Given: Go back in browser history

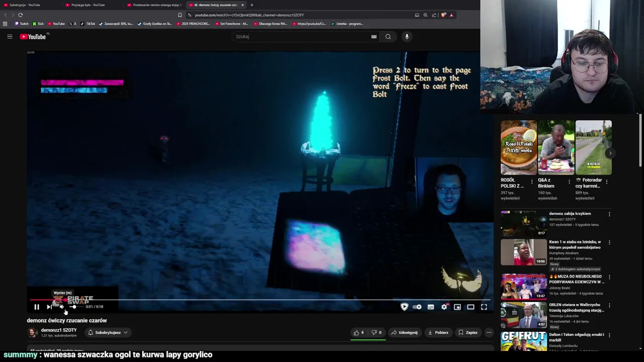Looking at the screenshot, I should coord(6,15).
